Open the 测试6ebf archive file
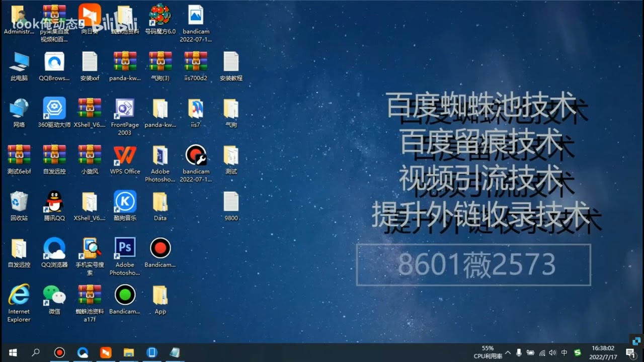 (x=19, y=155)
